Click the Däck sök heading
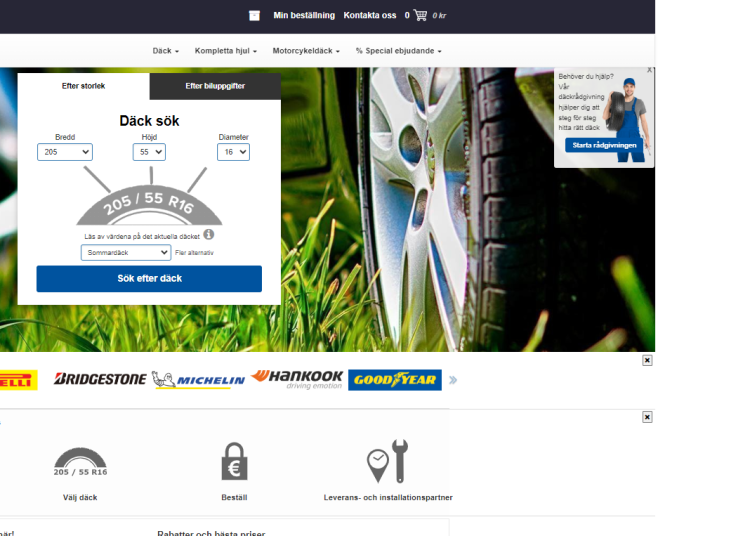This screenshot has width=750, height=536. pyautogui.click(x=149, y=121)
